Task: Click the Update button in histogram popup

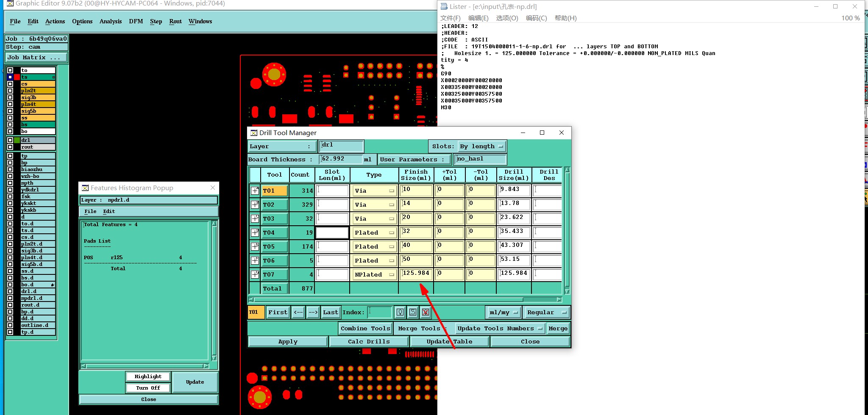Action: pyautogui.click(x=195, y=382)
